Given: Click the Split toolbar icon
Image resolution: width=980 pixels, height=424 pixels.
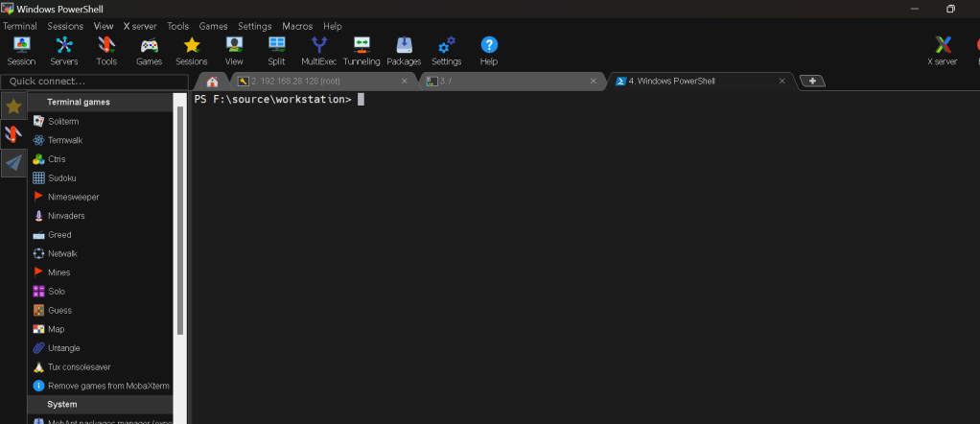Looking at the screenshot, I should click(x=276, y=51).
